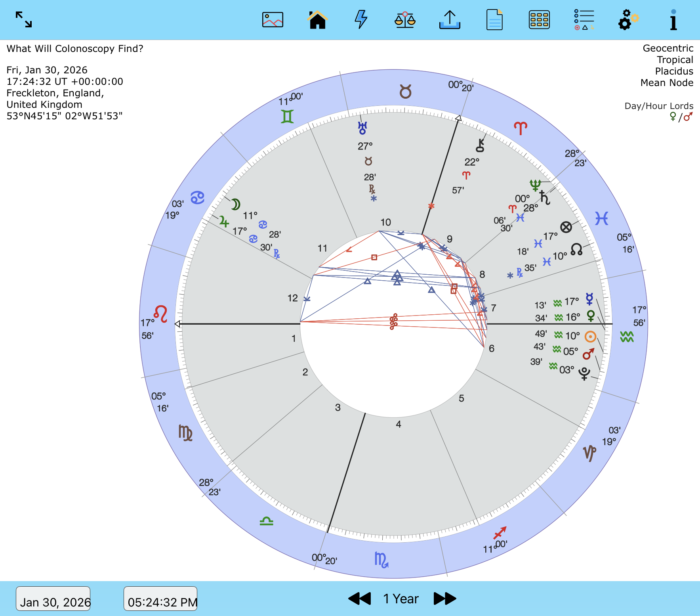This screenshot has height=616, width=700.
Task: Open the list with symbols icon
Action: pyautogui.click(x=584, y=19)
